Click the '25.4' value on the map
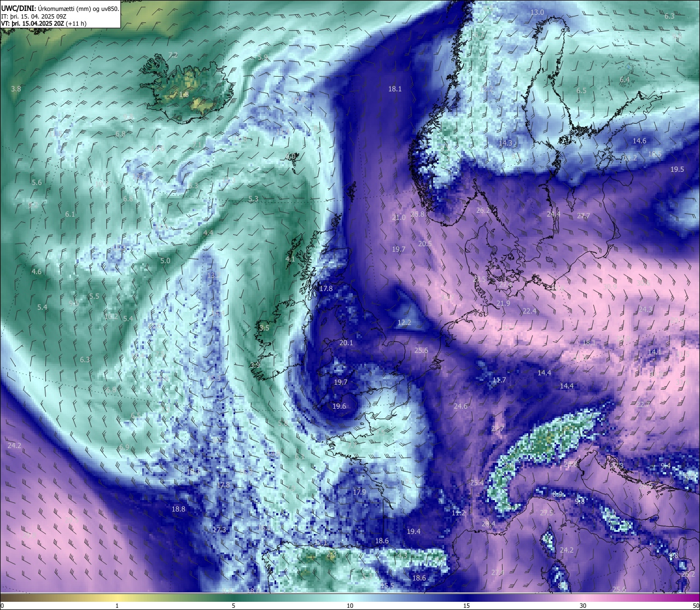Viewport: 700px width, 610px height. coord(477,483)
